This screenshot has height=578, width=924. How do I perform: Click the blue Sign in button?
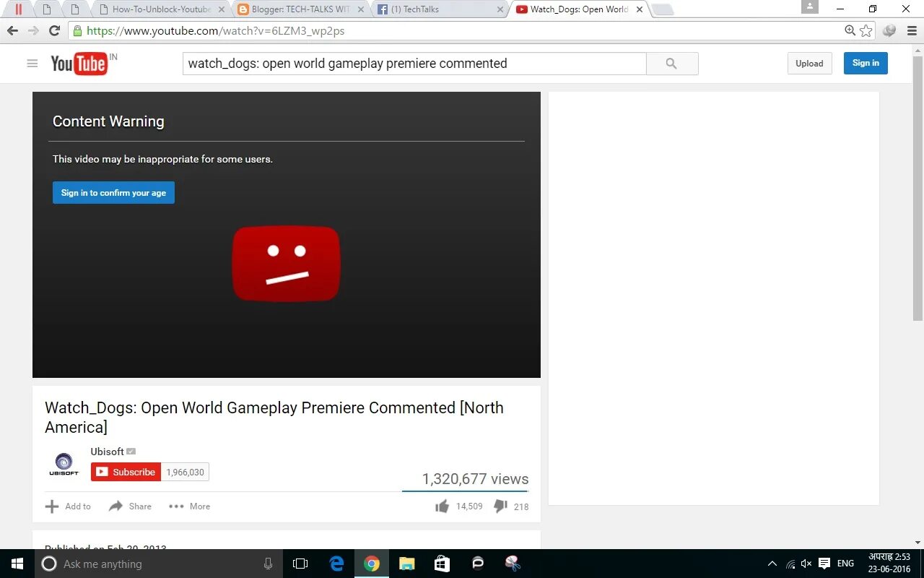[866, 63]
